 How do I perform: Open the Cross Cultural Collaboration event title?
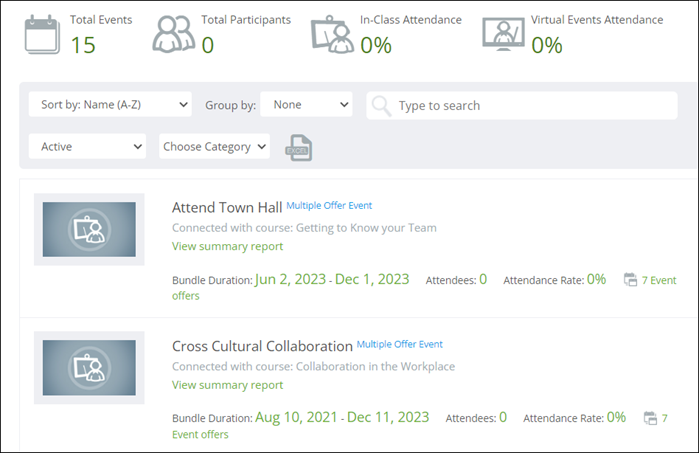point(262,346)
